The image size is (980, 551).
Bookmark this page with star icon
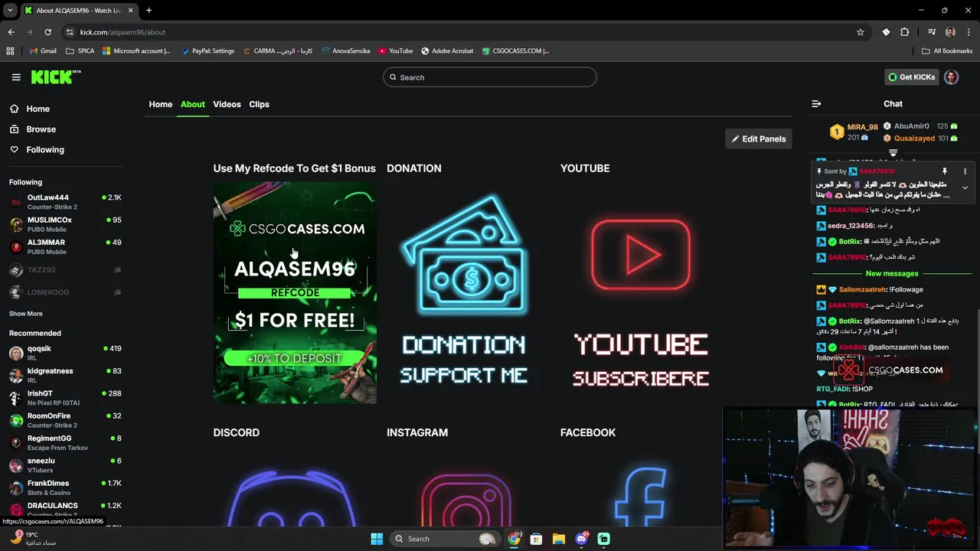pyautogui.click(x=861, y=32)
